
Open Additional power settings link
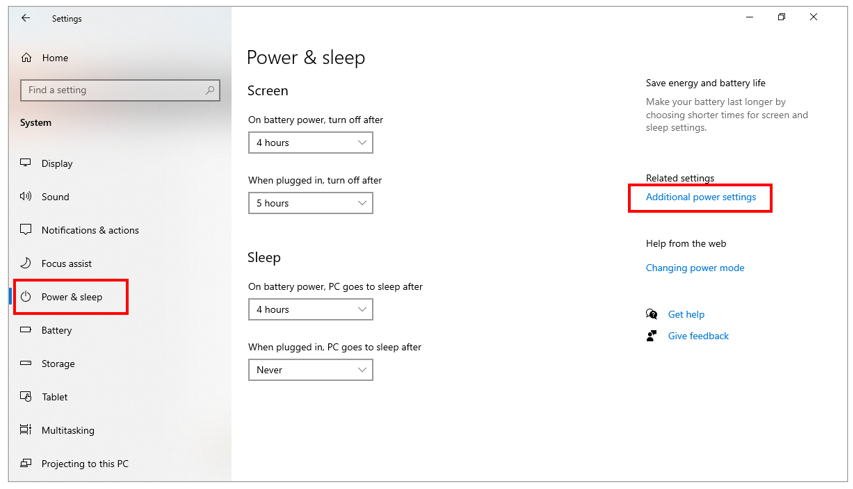pos(701,197)
